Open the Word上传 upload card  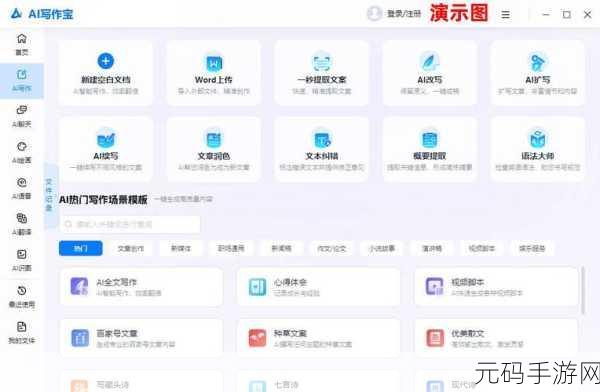tap(214, 73)
